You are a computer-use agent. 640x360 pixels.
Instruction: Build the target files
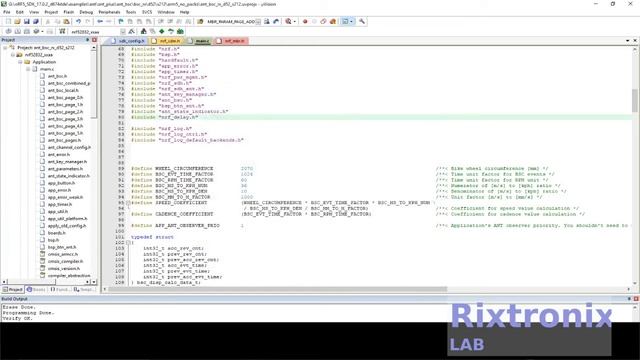tap(18, 31)
